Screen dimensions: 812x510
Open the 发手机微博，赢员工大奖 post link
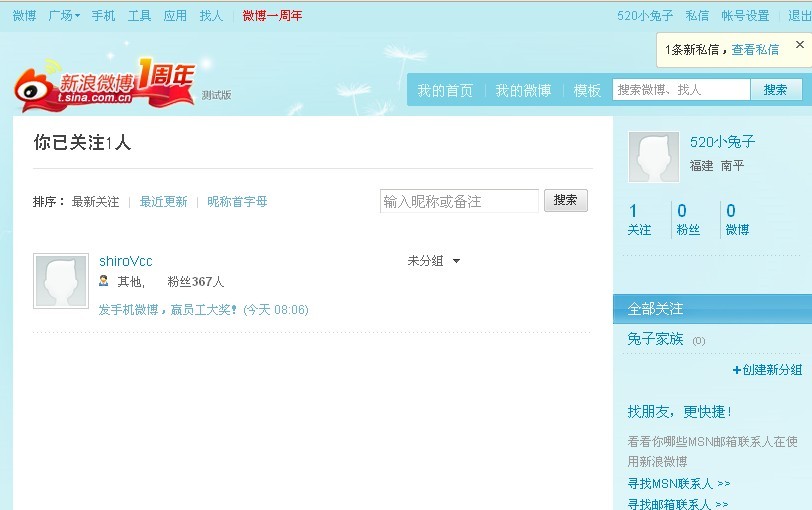coord(168,310)
